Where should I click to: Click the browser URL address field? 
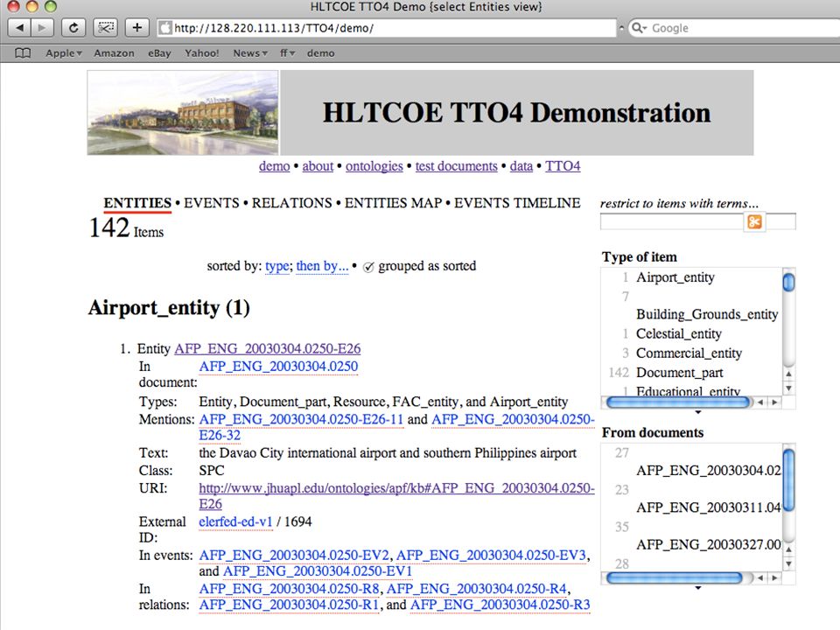[x=387, y=28]
